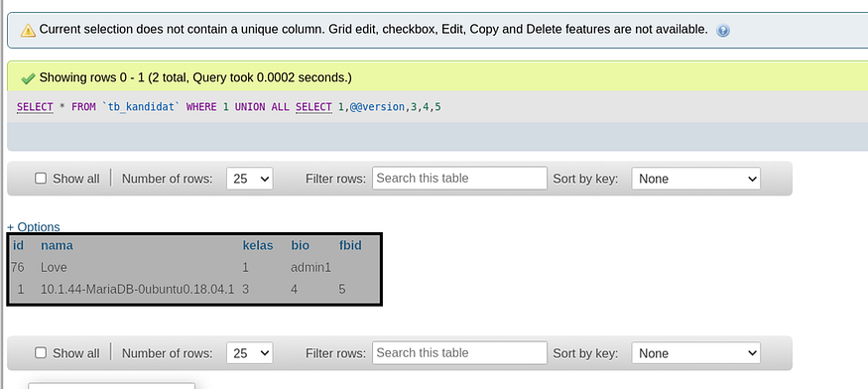Toggle the upper Show all checkbox

pyautogui.click(x=41, y=179)
